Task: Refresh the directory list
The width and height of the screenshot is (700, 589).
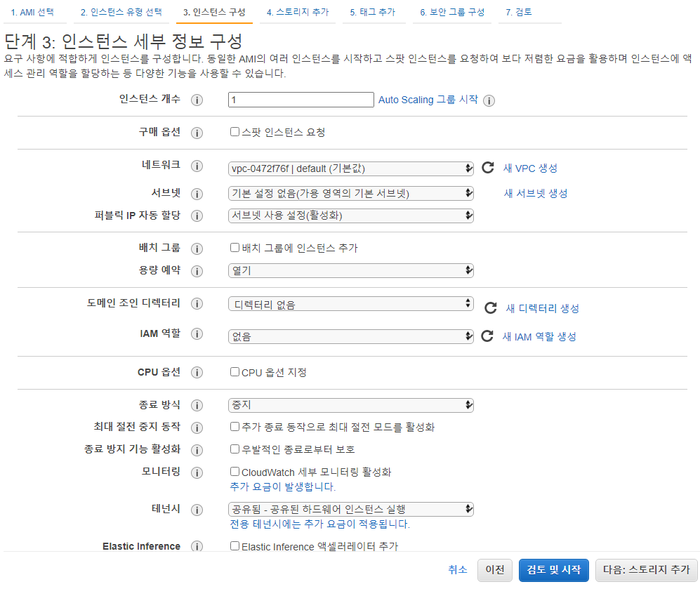Action: (491, 308)
